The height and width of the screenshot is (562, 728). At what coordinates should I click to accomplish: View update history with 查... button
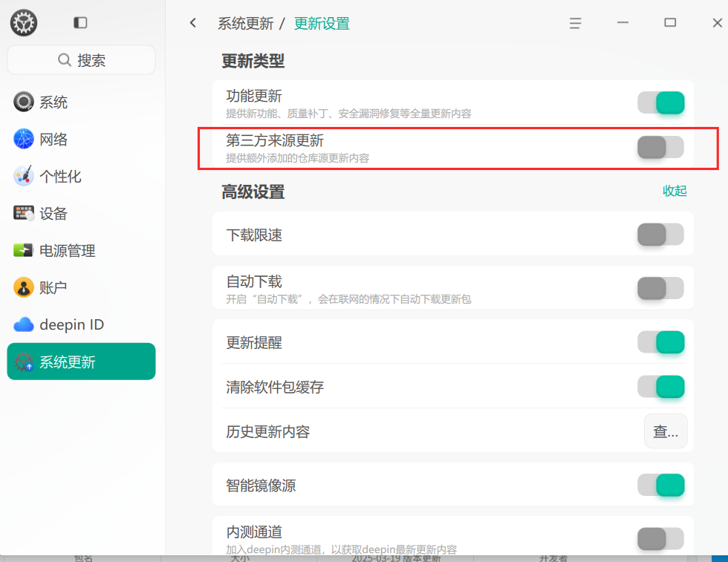click(666, 431)
